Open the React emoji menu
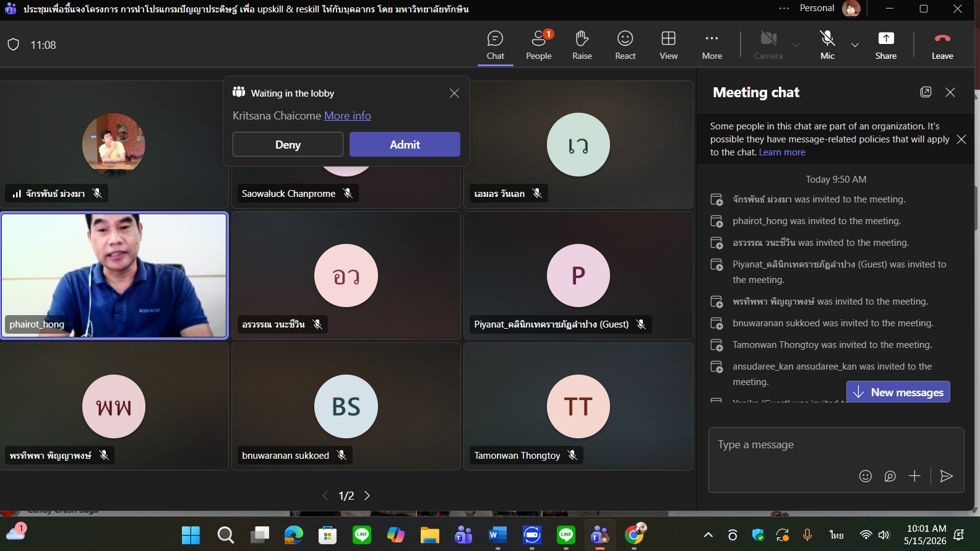The height and width of the screenshot is (551, 980). [625, 45]
